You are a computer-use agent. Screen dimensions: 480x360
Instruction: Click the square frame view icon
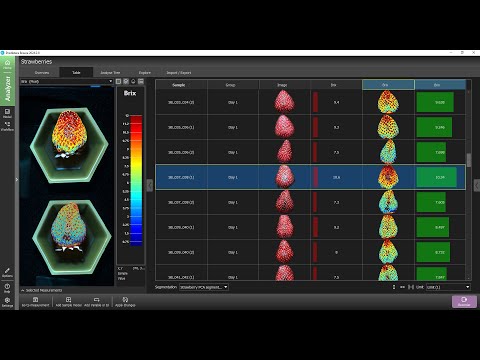coord(118,81)
